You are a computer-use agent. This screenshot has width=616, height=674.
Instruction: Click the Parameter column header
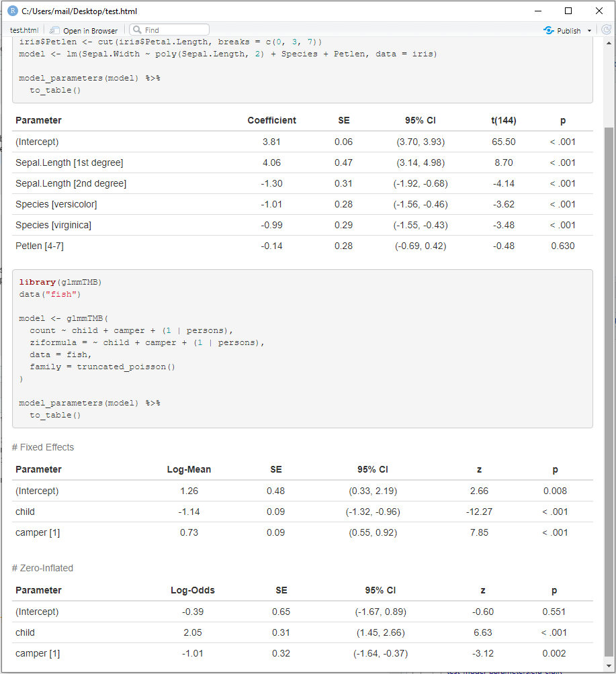tap(38, 120)
